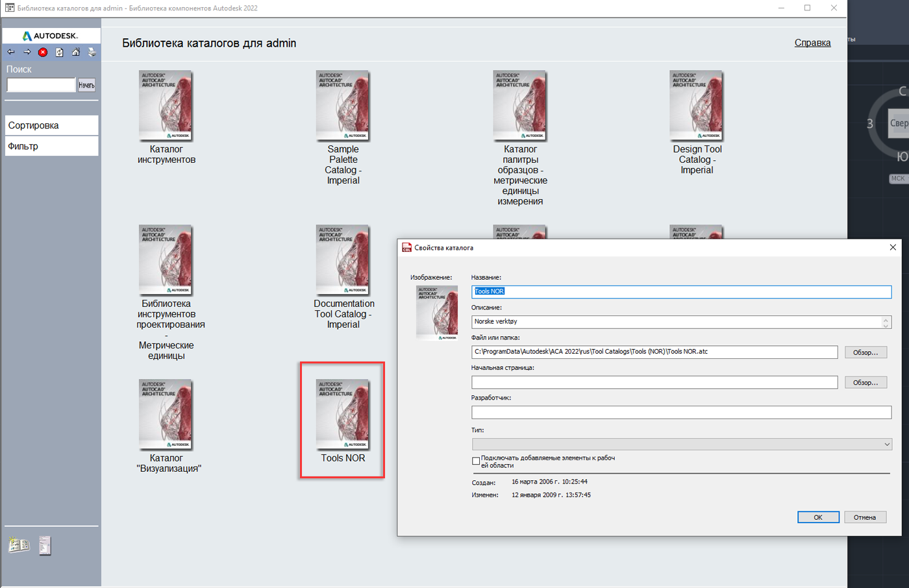
Task: Click the printer icon in sidebar toolbar
Action: click(x=92, y=52)
